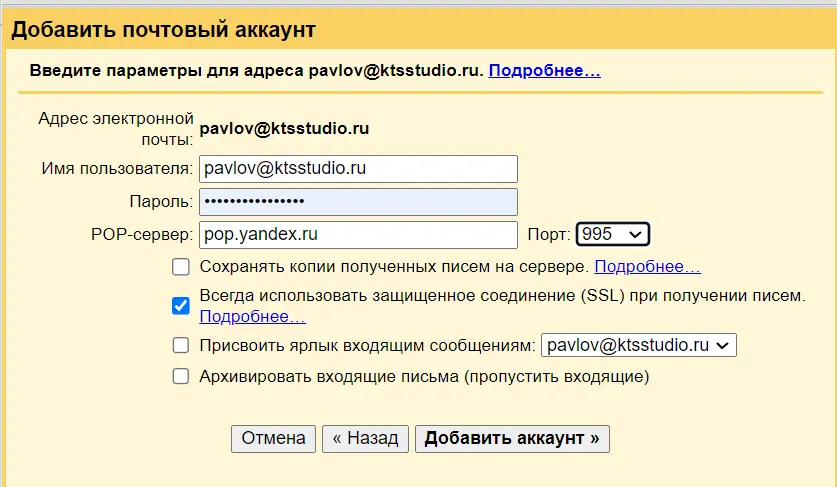
Task: Click the "Имя пользователя" input field
Action: click(x=358, y=169)
